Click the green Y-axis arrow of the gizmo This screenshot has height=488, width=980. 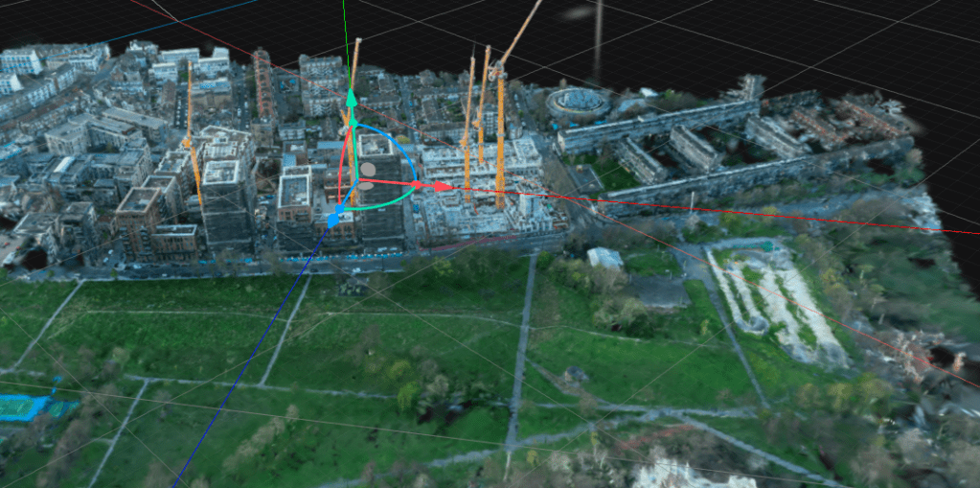(352, 97)
